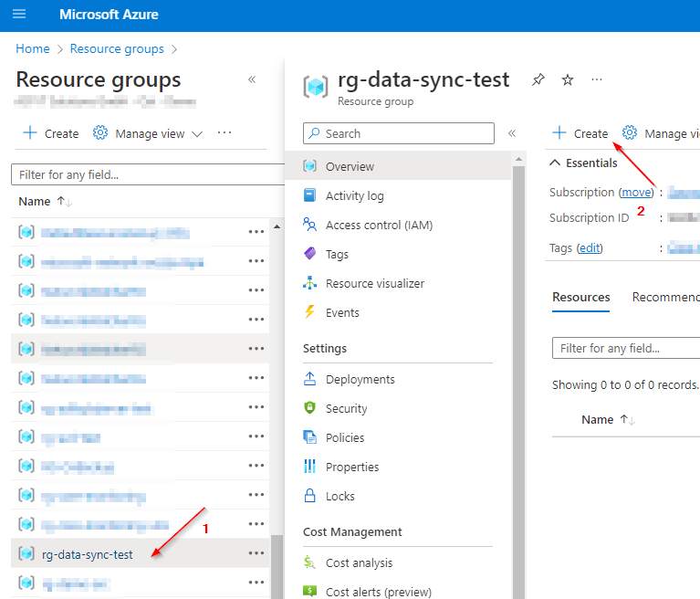Screen dimensions: 700x599
Task: Switch to the Resources tab
Action: (580, 298)
